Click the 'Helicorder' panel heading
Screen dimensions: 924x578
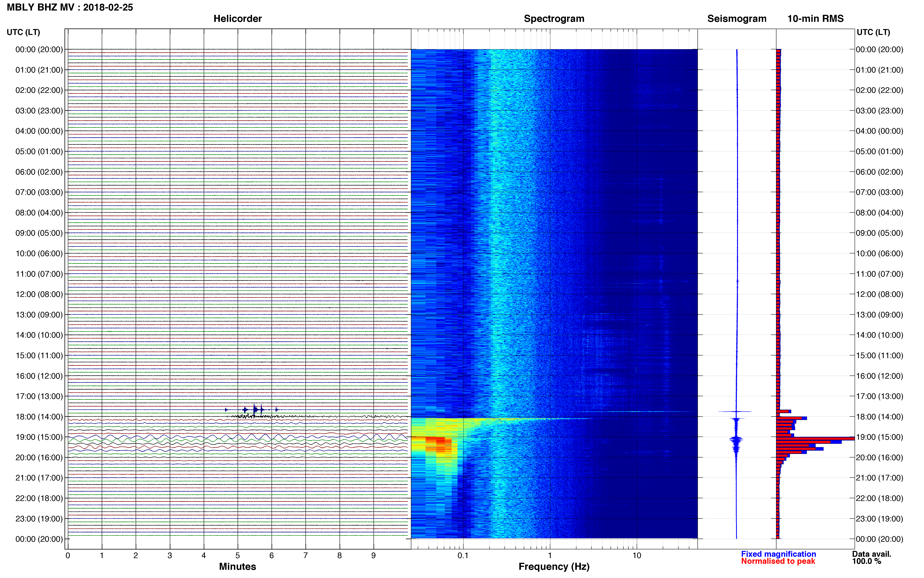pyautogui.click(x=238, y=19)
